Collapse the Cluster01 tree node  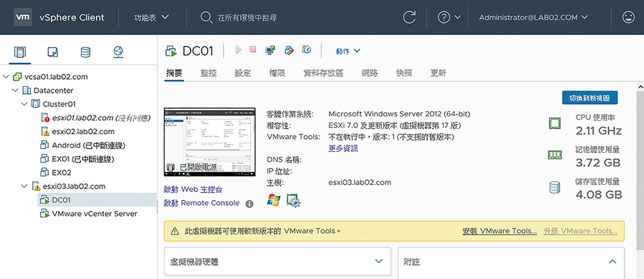point(24,104)
